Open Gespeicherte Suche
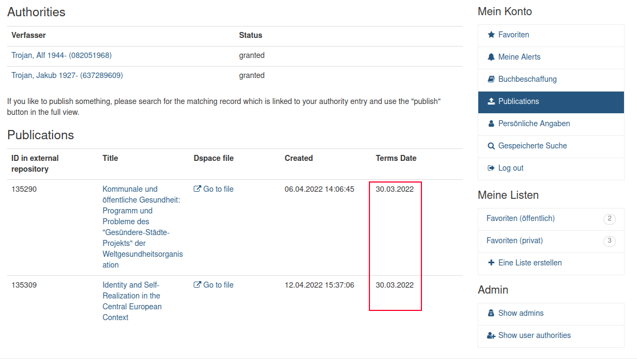Image resolution: width=637 pixels, height=364 pixels. pyautogui.click(x=551, y=146)
